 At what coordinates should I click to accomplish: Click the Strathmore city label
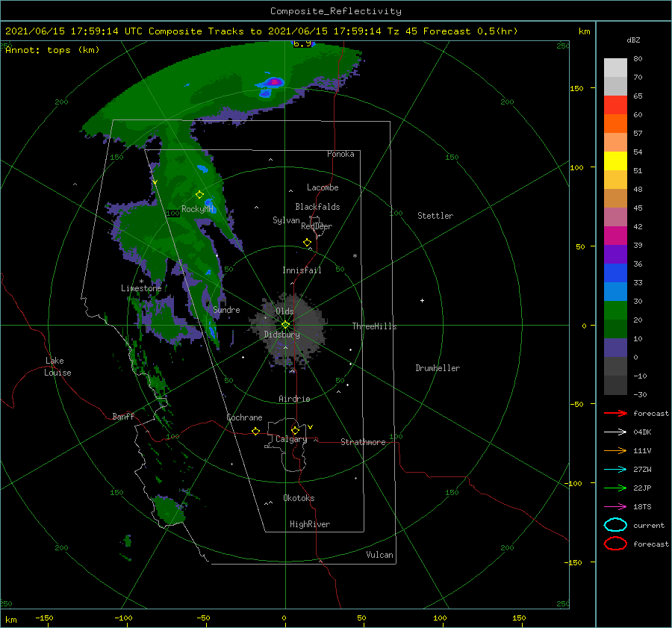pos(363,442)
